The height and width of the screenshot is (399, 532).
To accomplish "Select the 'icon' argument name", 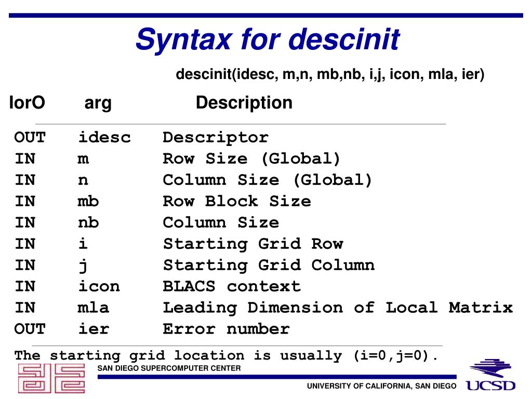I will 99,286.
